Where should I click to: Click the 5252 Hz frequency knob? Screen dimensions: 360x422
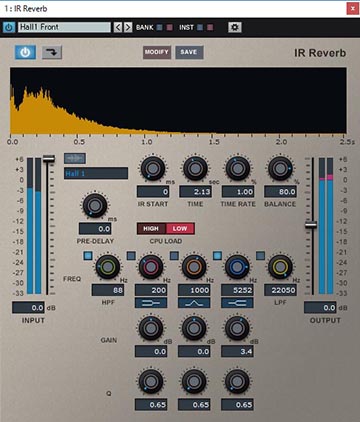click(237, 267)
